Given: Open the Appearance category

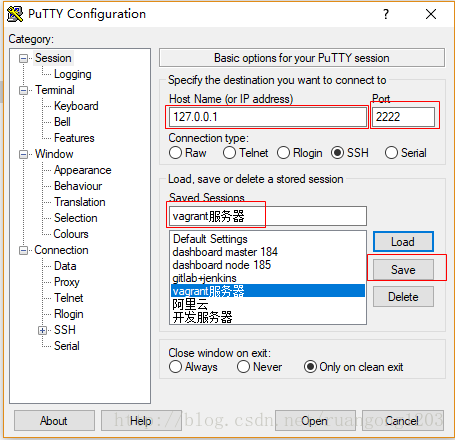Looking at the screenshot, I should [83, 170].
